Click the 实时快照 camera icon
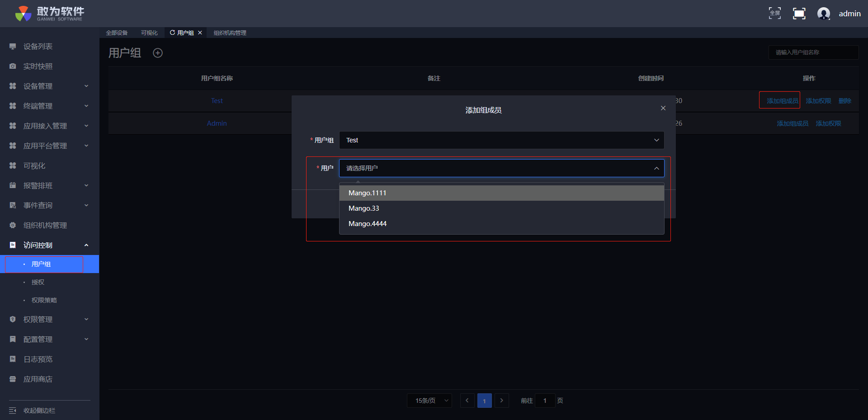This screenshot has height=420, width=868. pyautogui.click(x=13, y=66)
